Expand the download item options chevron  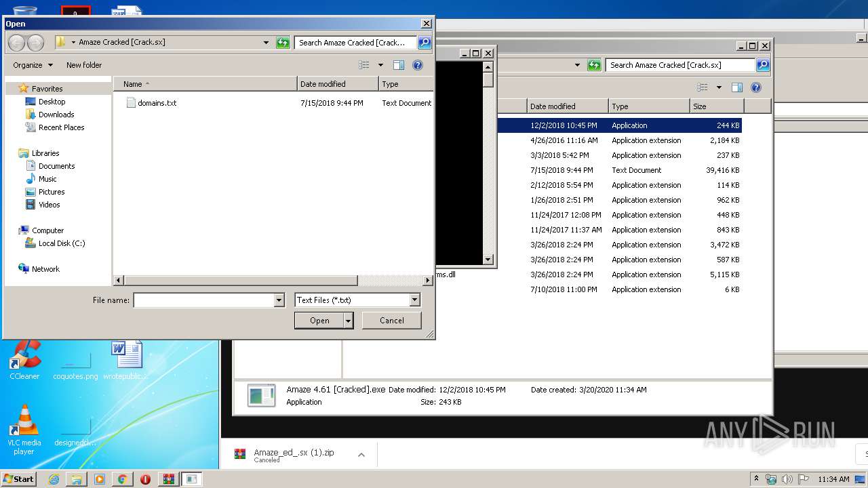pos(361,455)
